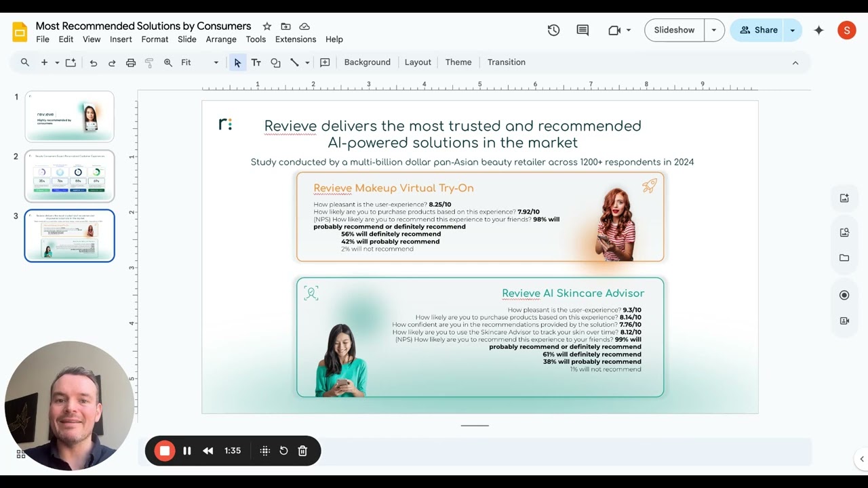Open the Format menu
Viewport: 868px width, 488px height.
[x=155, y=39]
